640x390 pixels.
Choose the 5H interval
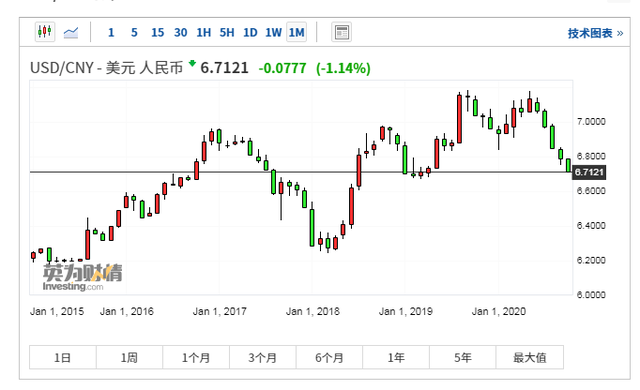point(227,32)
